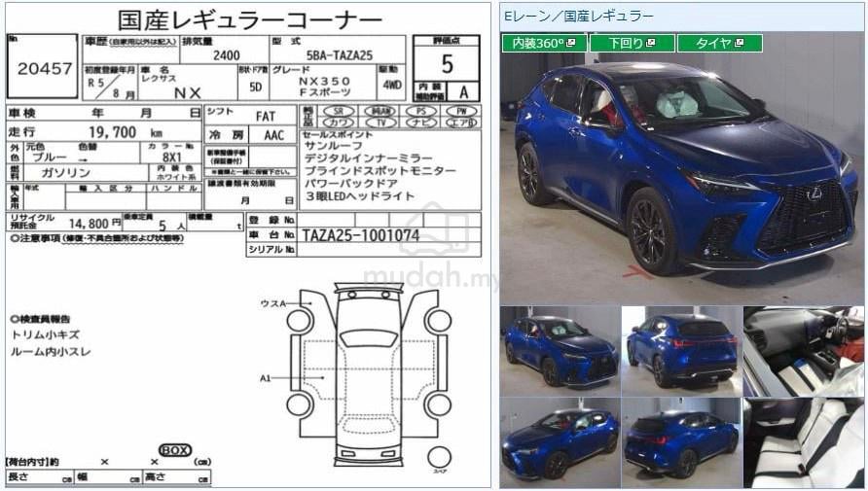868x491 pixels.
Task: Toggle the circled PW equipment marker
Action: 462,111
